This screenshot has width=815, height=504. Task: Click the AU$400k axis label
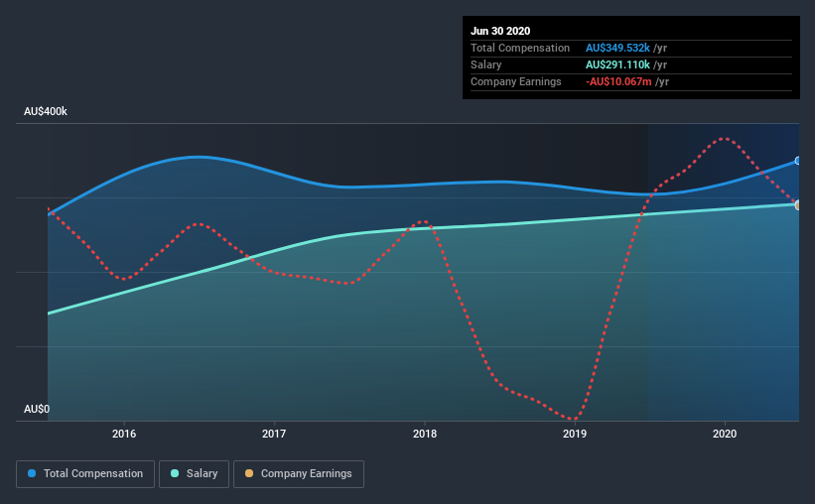click(46, 111)
